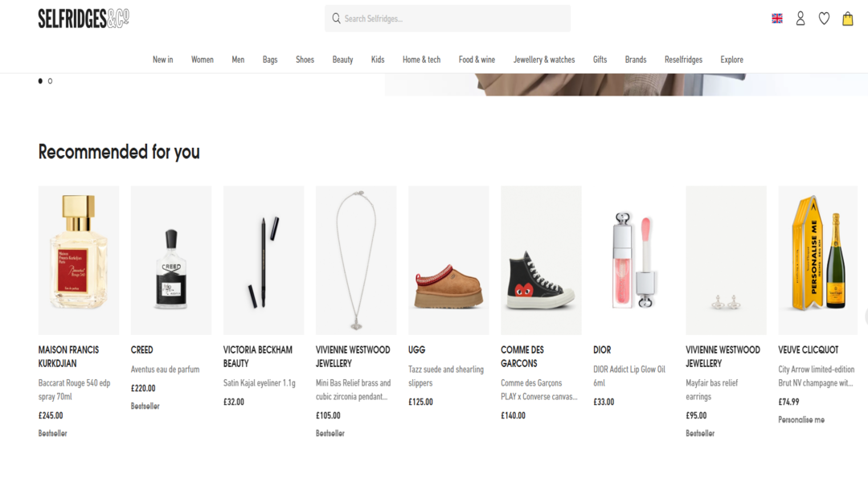Click the £32.00 price

click(234, 402)
